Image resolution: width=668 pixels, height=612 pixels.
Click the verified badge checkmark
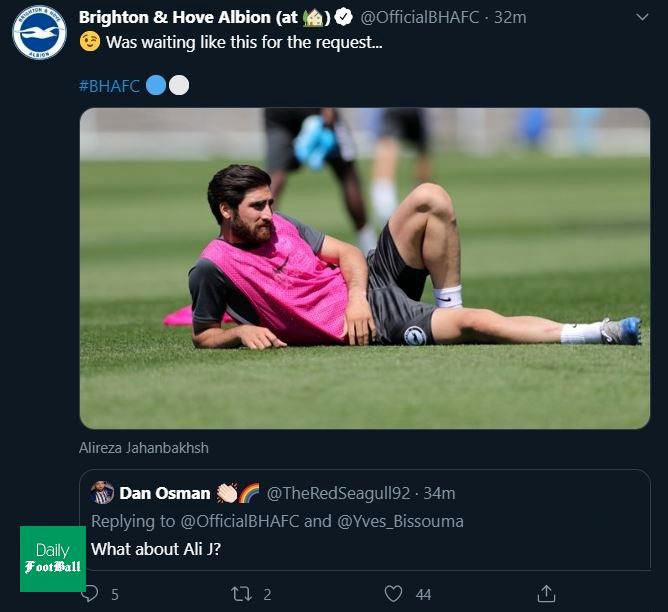click(x=344, y=17)
